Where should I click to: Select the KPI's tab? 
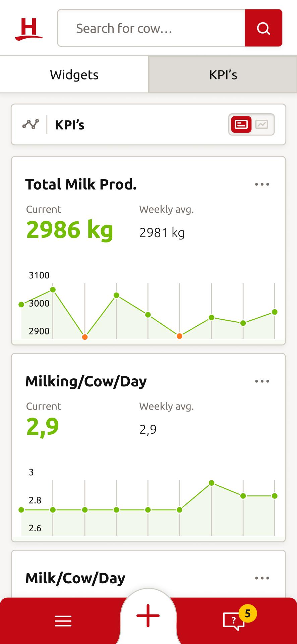point(223,74)
